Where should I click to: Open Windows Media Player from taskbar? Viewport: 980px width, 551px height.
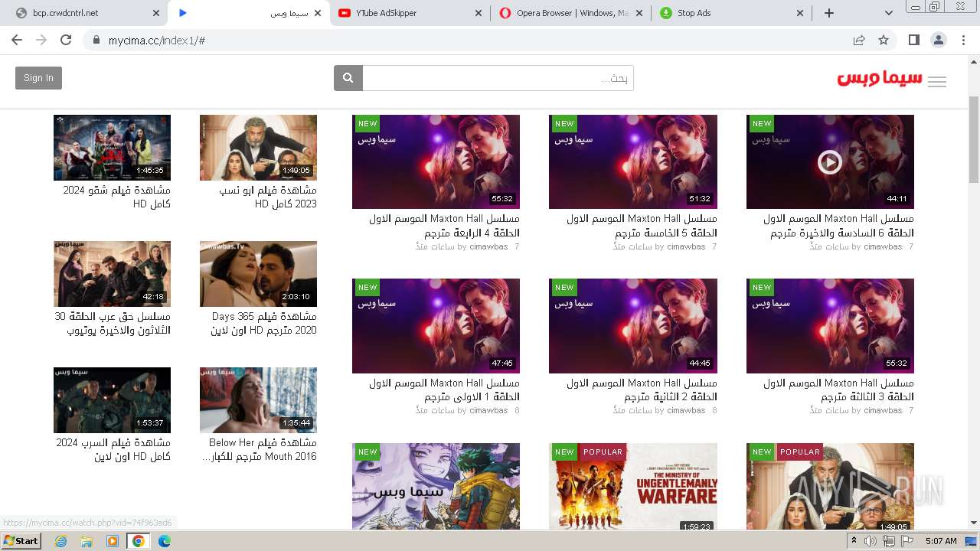point(113,541)
